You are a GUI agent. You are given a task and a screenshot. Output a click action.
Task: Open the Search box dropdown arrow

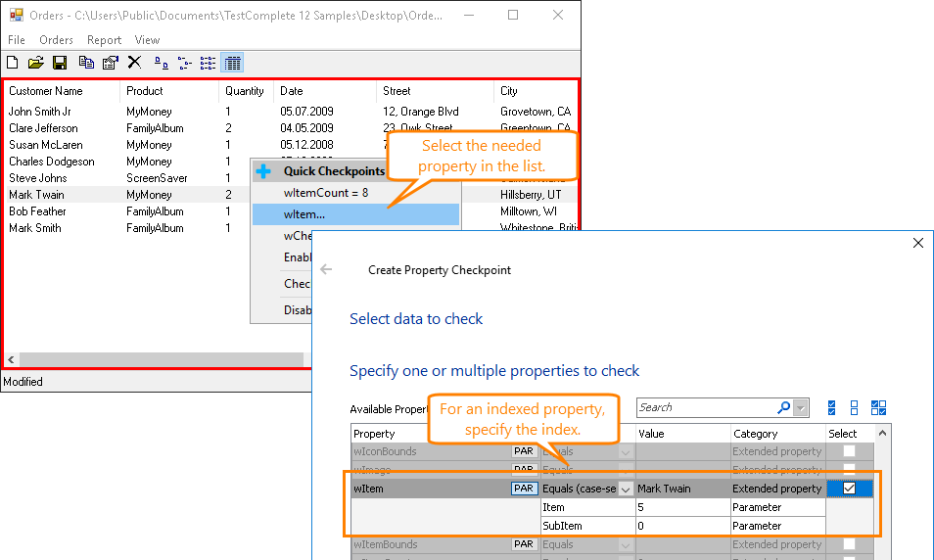[x=801, y=407]
